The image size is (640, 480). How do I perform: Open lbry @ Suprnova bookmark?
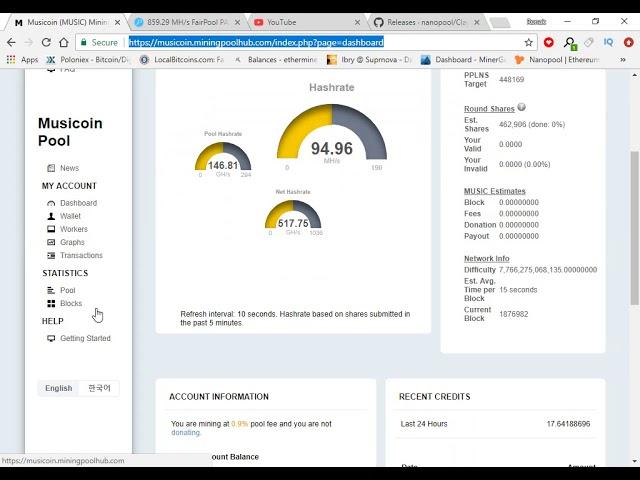[x=370, y=60]
